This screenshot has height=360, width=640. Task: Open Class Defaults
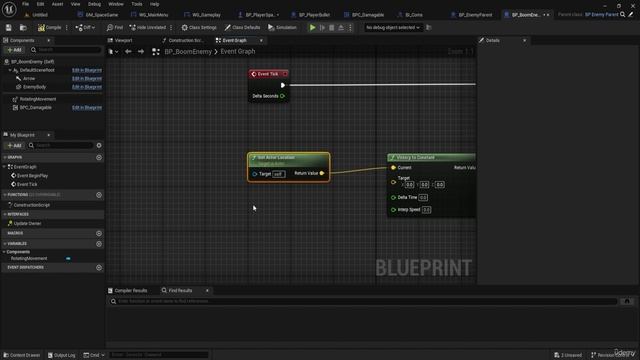(x=242, y=27)
